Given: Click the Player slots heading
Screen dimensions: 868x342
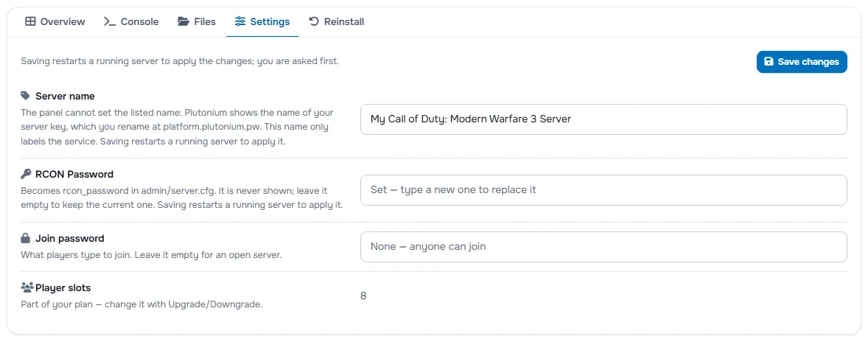Looking at the screenshot, I should click(63, 287).
